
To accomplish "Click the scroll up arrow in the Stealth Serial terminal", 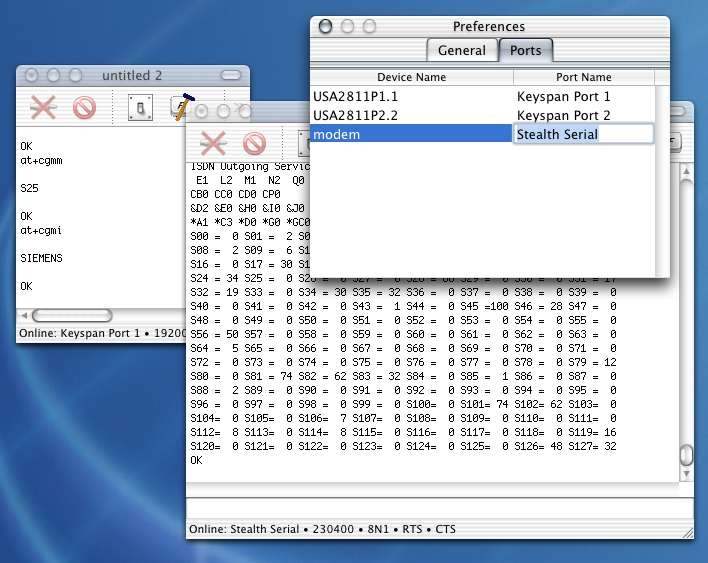I will [686, 172].
